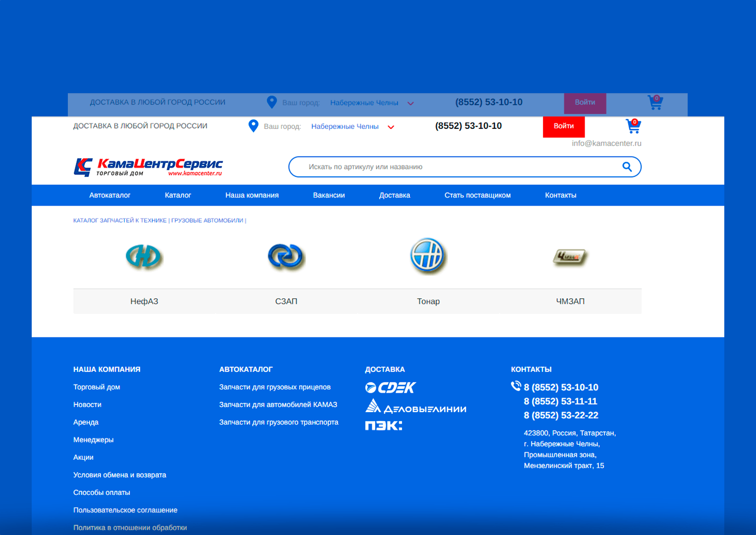Select the ЧМЗАП brand label
The width and height of the screenshot is (756, 535).
click(x=570, y=301)
